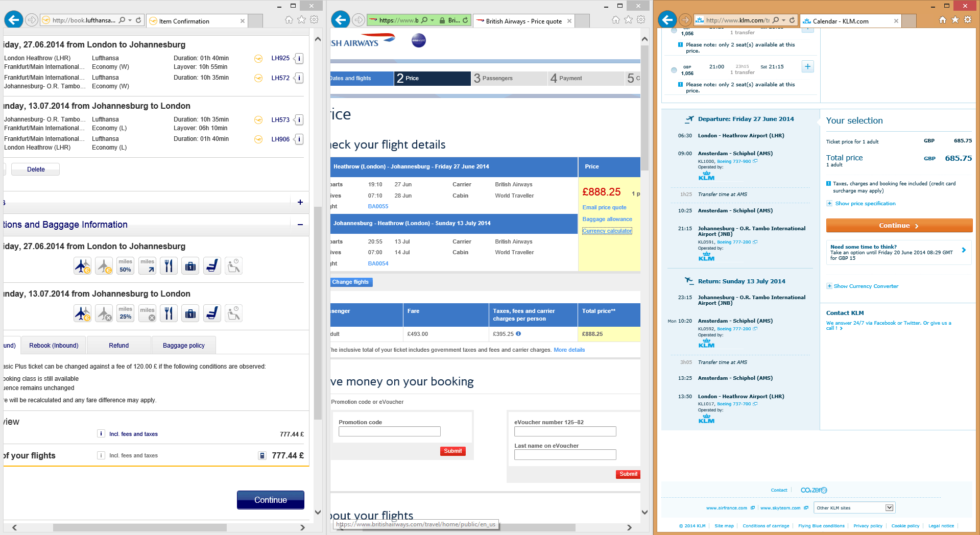The height and width of the screenshot is (535, 980).
Task: Click info icon next to flight LH573
Action: (x=299, y=120)
